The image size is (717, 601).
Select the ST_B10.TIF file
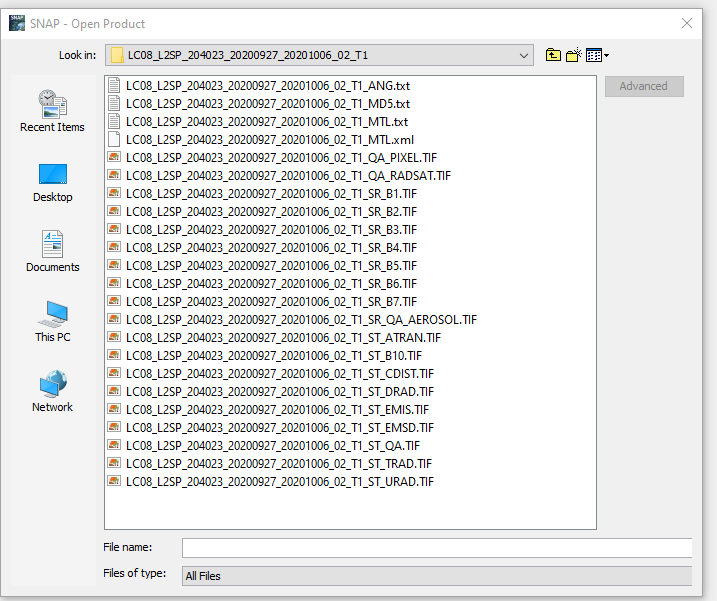(x=274, y=355)
